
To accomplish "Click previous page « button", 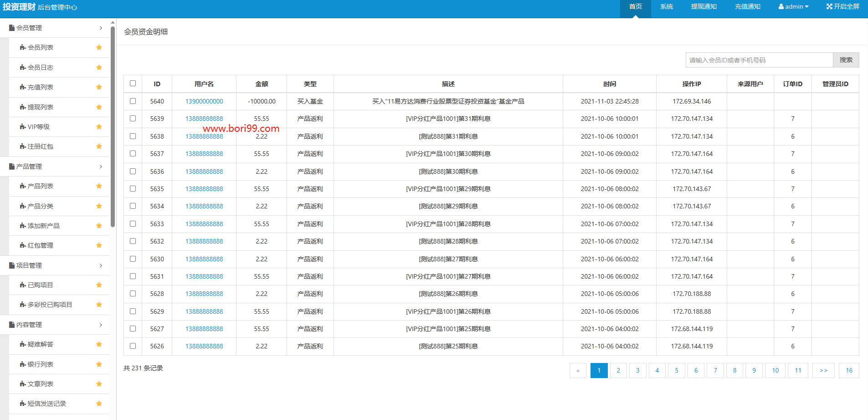I will 578,370.
